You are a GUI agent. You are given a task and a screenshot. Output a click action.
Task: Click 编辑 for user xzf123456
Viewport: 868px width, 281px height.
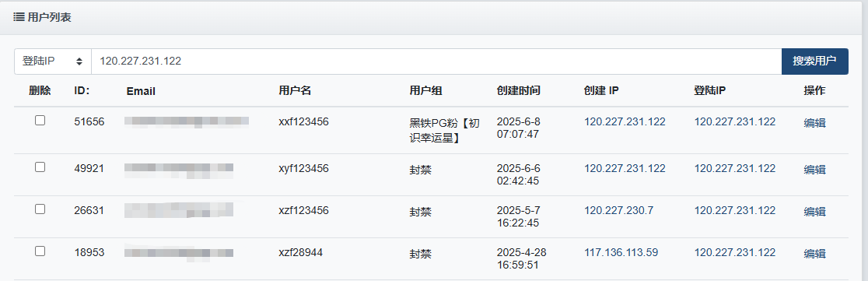(814, 212)
